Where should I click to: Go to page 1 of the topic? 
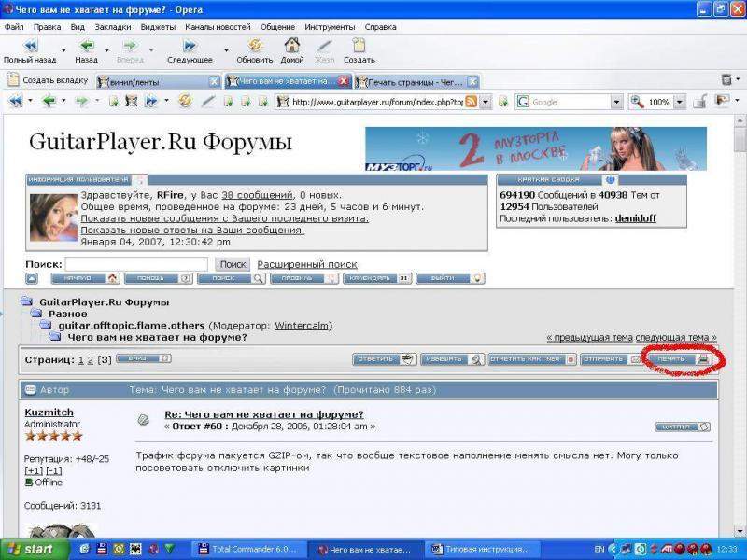tap(80, 360)
